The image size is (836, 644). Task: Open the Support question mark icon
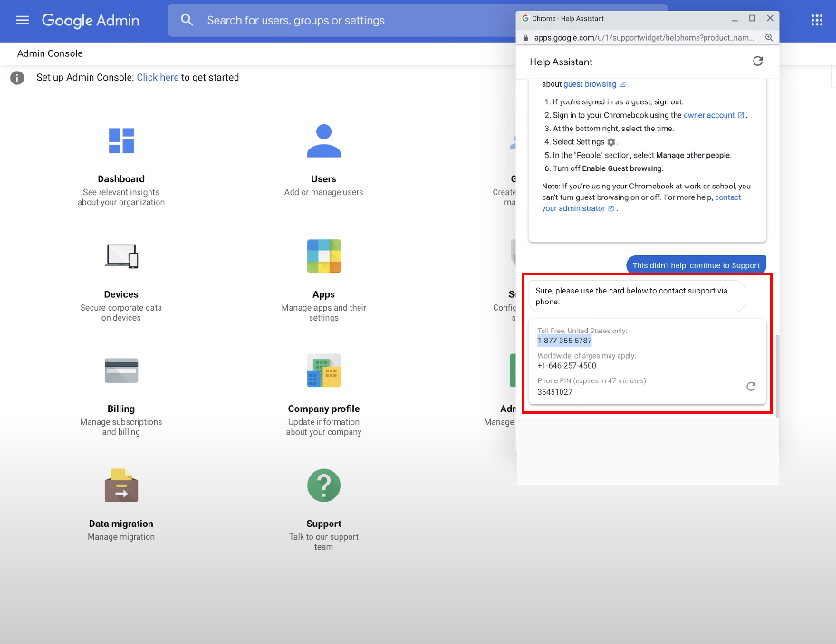(x=323, y=485)
